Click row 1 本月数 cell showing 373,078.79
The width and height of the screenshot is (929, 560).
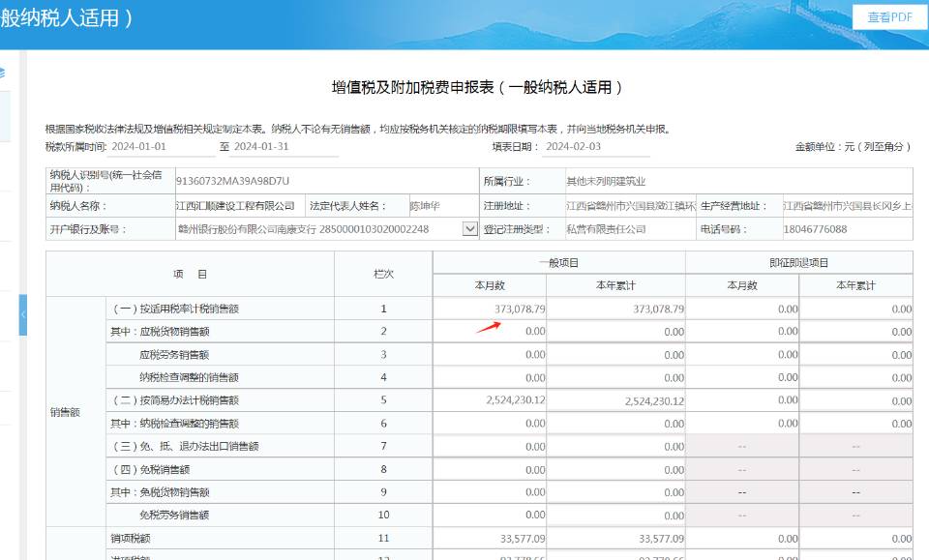(x=490, y=309)
